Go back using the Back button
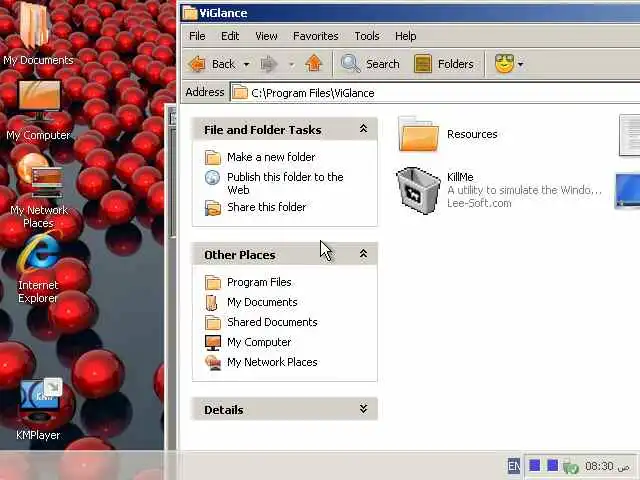Image resolution: width=640 pixels, height=480 pixels. [x=212, y=64]
